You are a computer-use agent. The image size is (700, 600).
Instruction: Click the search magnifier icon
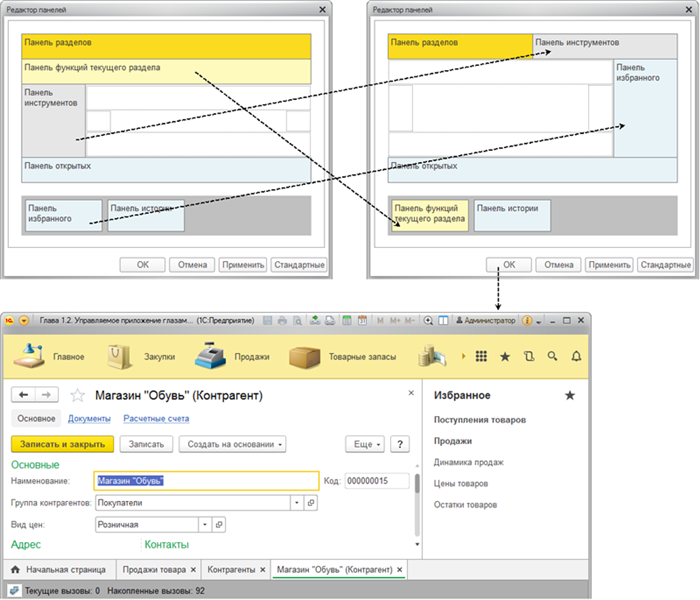[553, 356]
